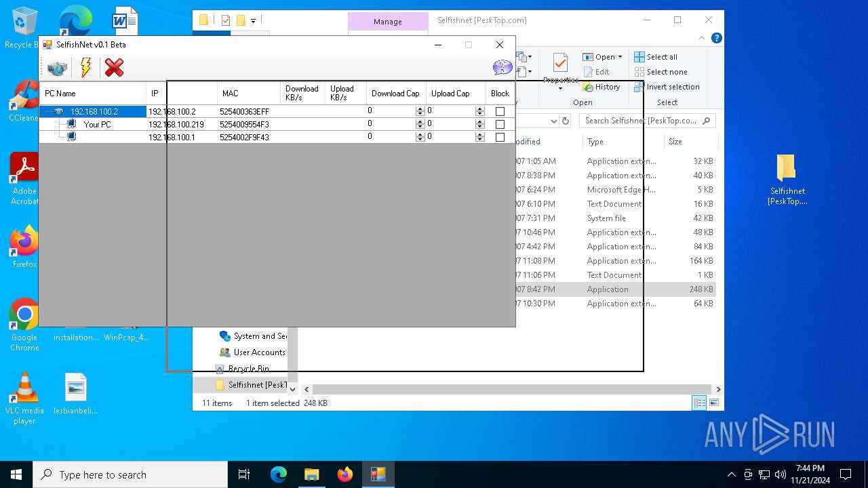Check Block for 192.168.100.219

[x=500, y=125]
